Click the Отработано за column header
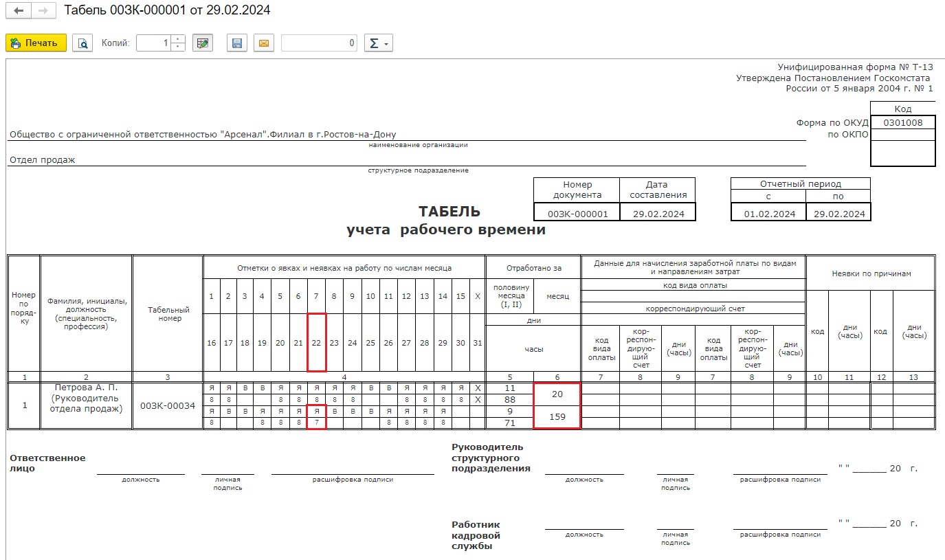The image size is (945, 560). tap(533, 267)
